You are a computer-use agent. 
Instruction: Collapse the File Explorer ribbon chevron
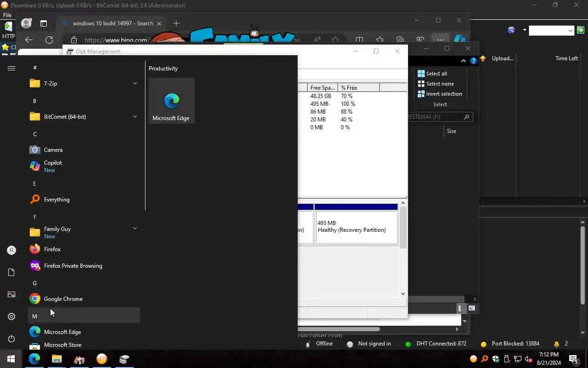[464, 61]
